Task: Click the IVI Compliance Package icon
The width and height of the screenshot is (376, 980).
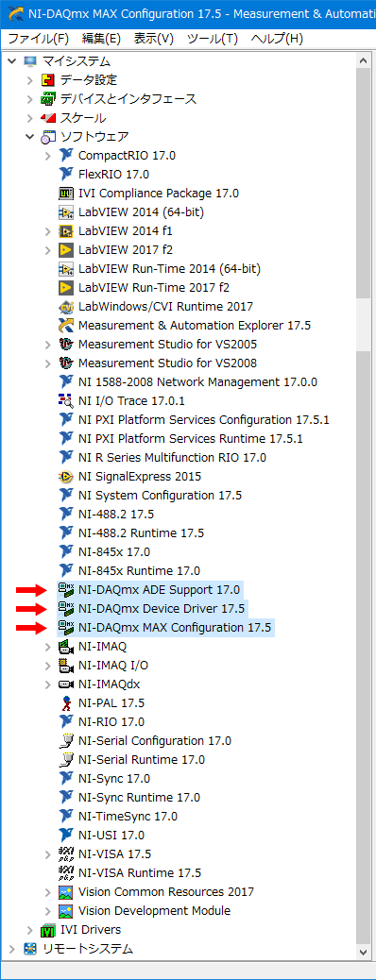Action: [66, 194]
